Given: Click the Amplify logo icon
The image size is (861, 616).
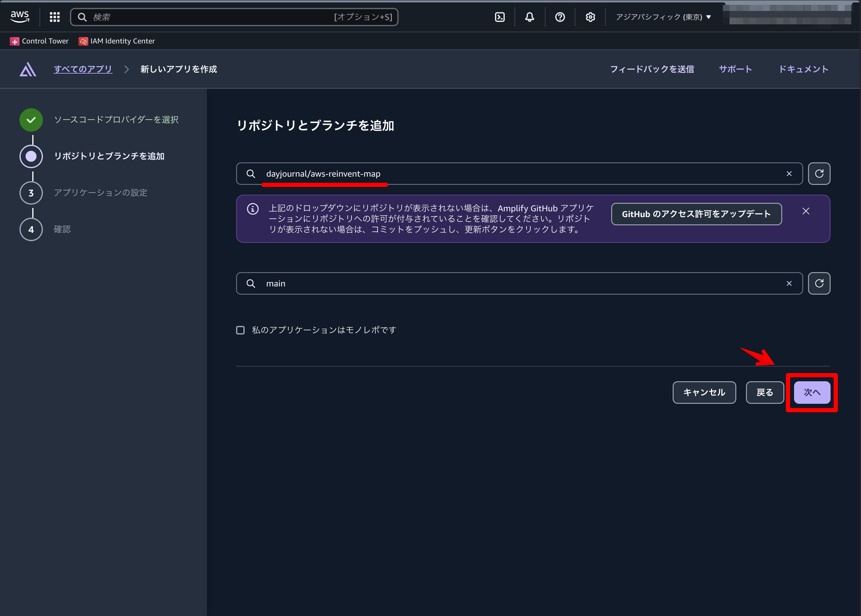Looking at the screenshot, I should point(28,69).
